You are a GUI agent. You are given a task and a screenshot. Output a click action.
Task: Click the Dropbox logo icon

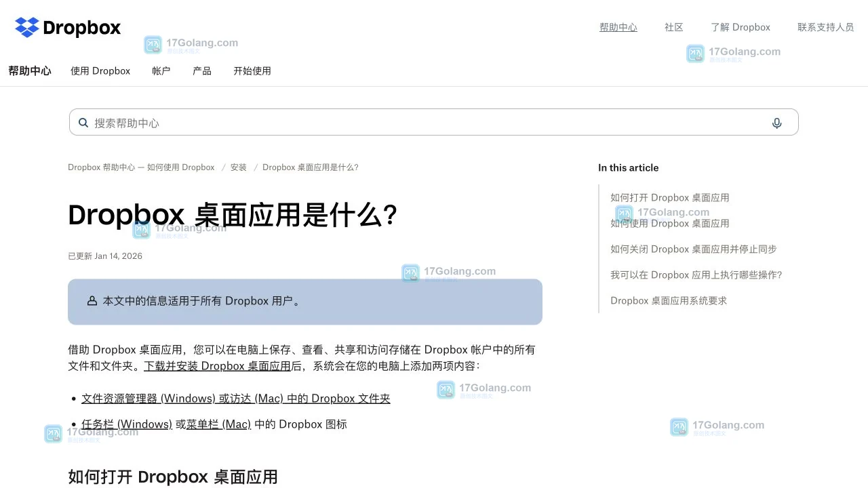(x=27, y=27)
